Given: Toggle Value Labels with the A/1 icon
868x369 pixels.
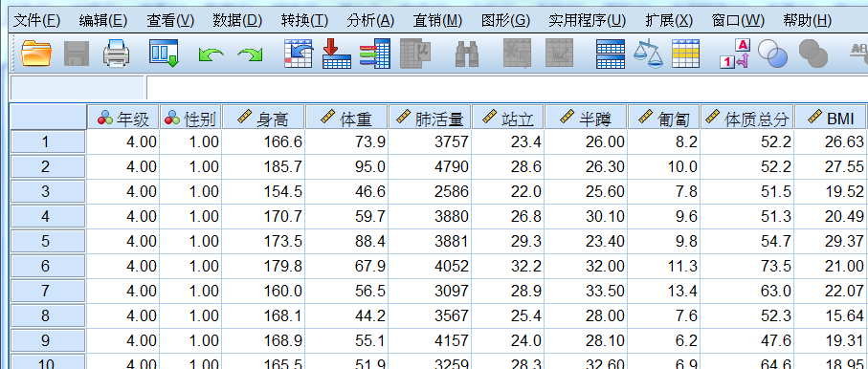Looking at the screenshot, I should (735, 54).
